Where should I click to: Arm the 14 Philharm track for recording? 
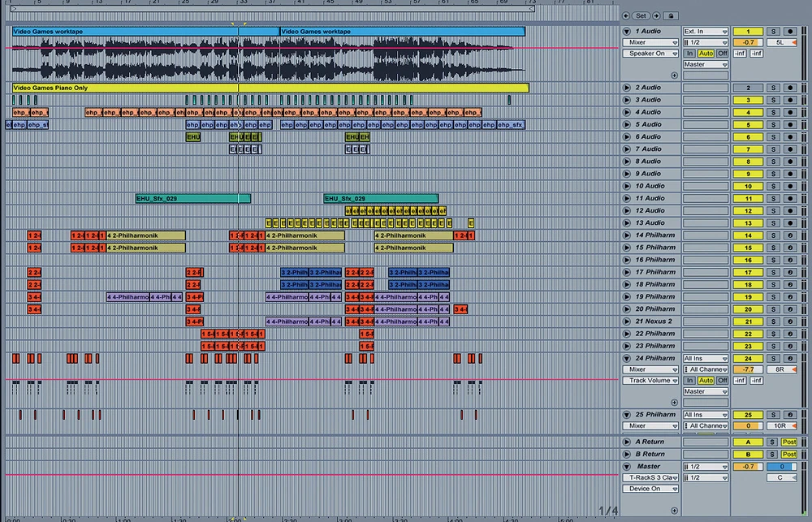(790, 235)
